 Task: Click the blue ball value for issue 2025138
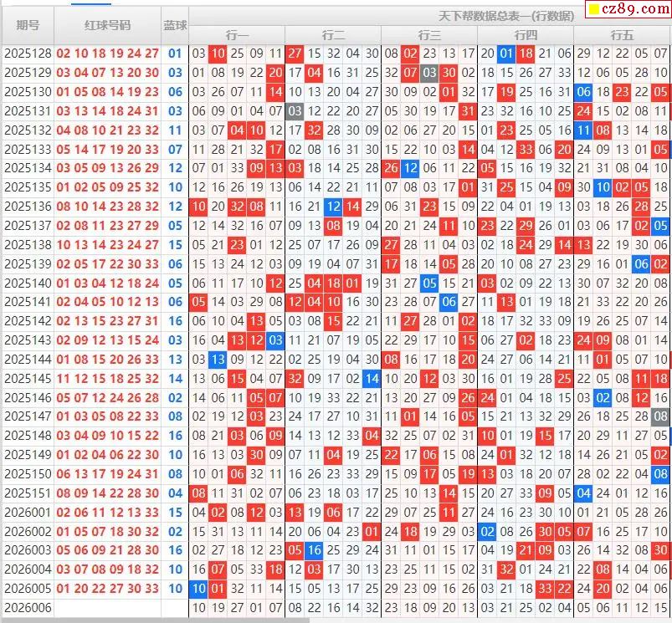point(175,245)
